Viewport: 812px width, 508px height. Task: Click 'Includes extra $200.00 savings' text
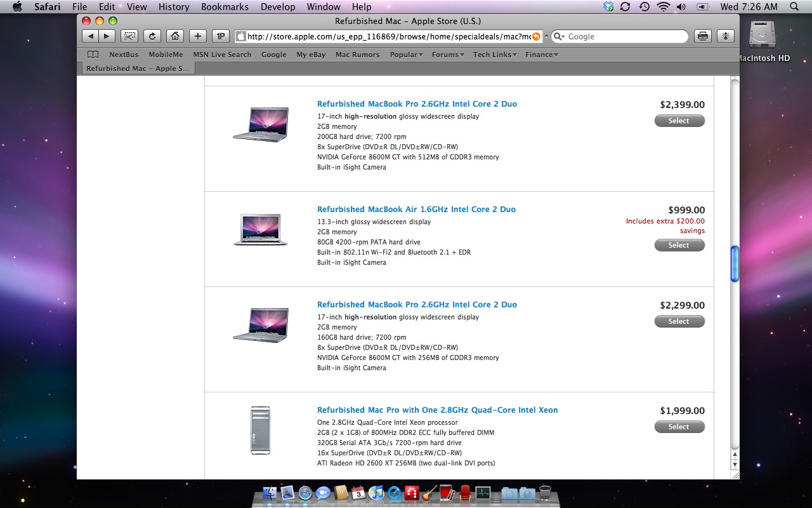[665, 226]
